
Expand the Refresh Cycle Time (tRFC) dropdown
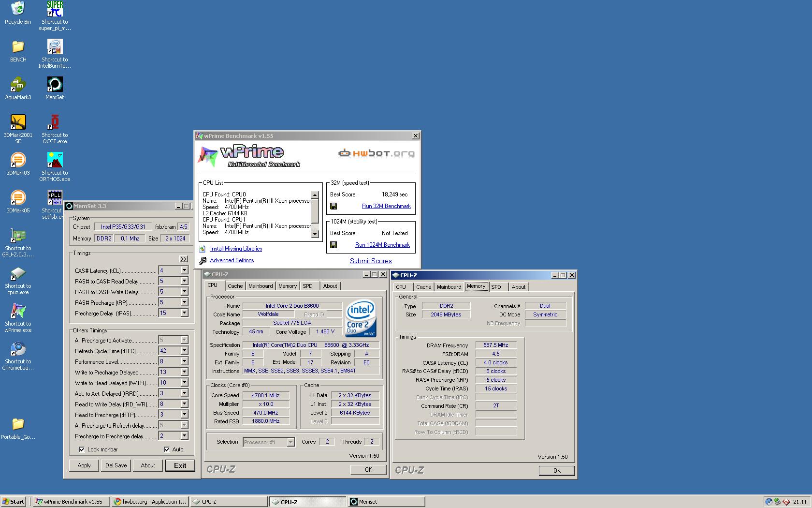(184, 351)
